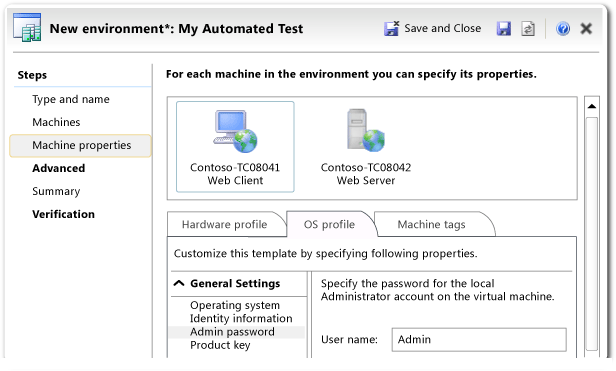This screenshot has height=371, width=616.
Task: Click the refresh document icon
Action: pyautogui.click(x=528, y=29)
